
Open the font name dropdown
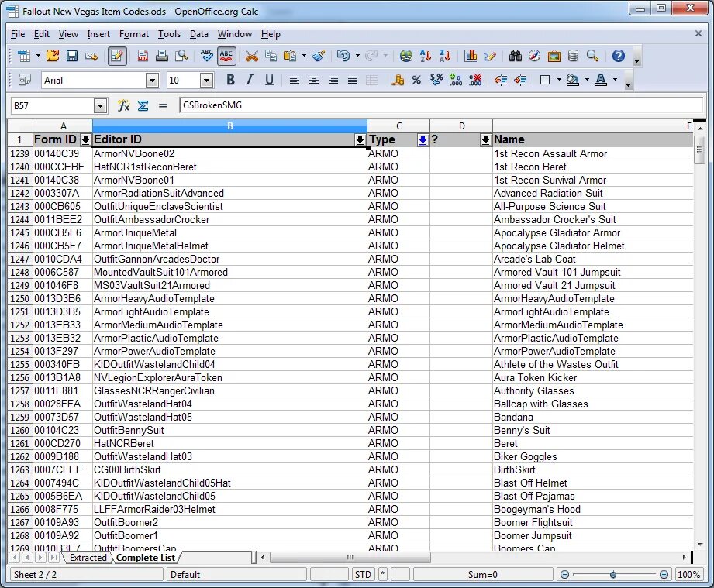coord(152,81)
